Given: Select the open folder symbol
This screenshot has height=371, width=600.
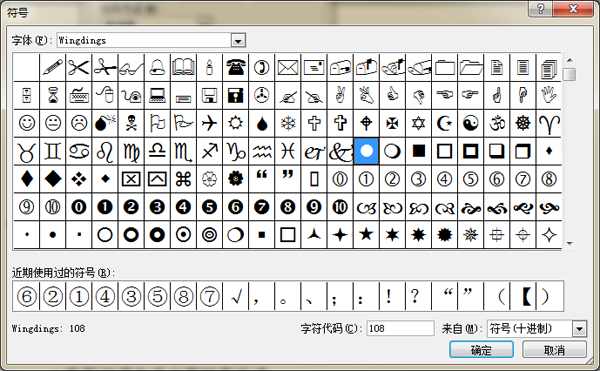Looking at the screenshot, I should pyautogui.click(x=471, y=68).
